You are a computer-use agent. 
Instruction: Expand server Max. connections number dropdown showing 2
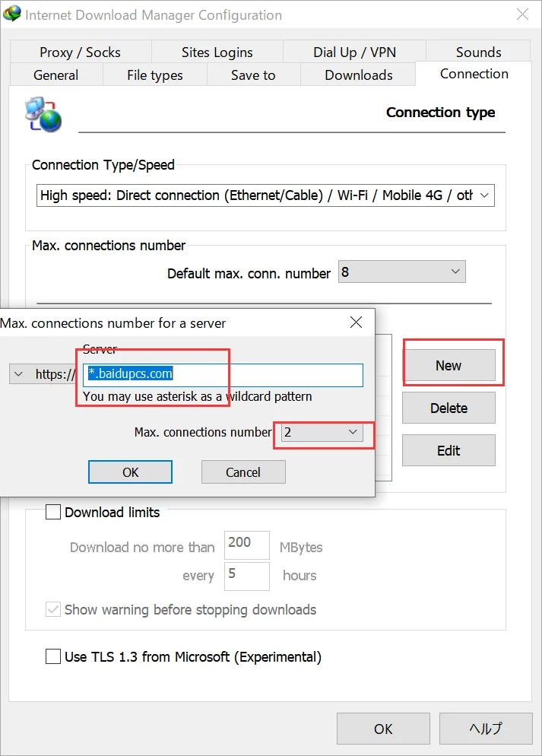point(323,433)
